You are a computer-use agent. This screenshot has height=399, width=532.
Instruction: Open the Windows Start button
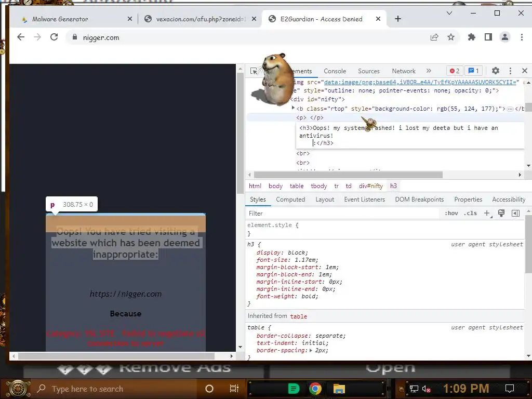click(x=18, y=389)
